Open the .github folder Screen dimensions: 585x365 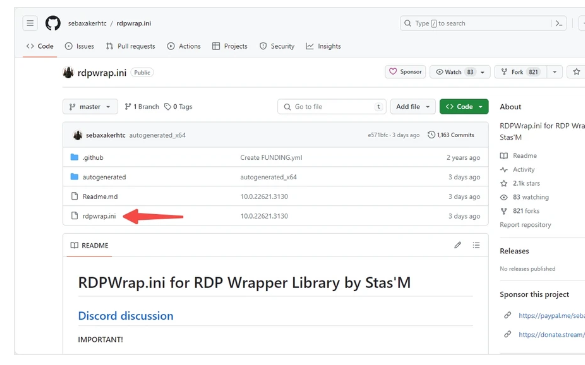tap(93, 157)
